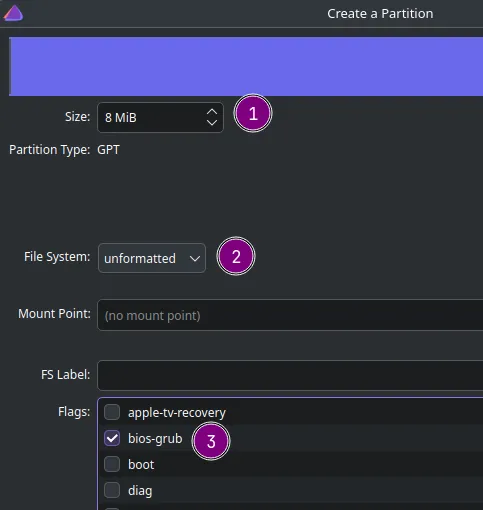Click the purple partition size bar
This screenshot has width=483, height=510.
point(246,66)
